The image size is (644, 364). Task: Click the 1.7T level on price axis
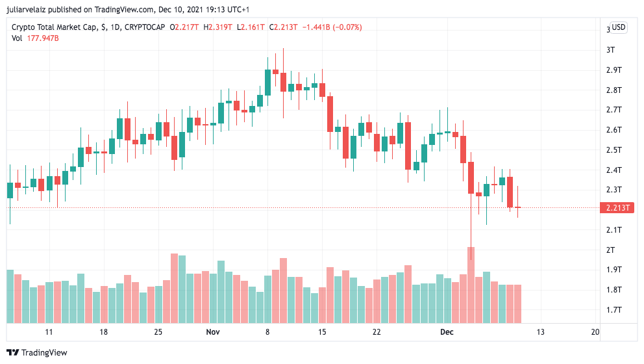pyautogui.click(x=613, y=310)
